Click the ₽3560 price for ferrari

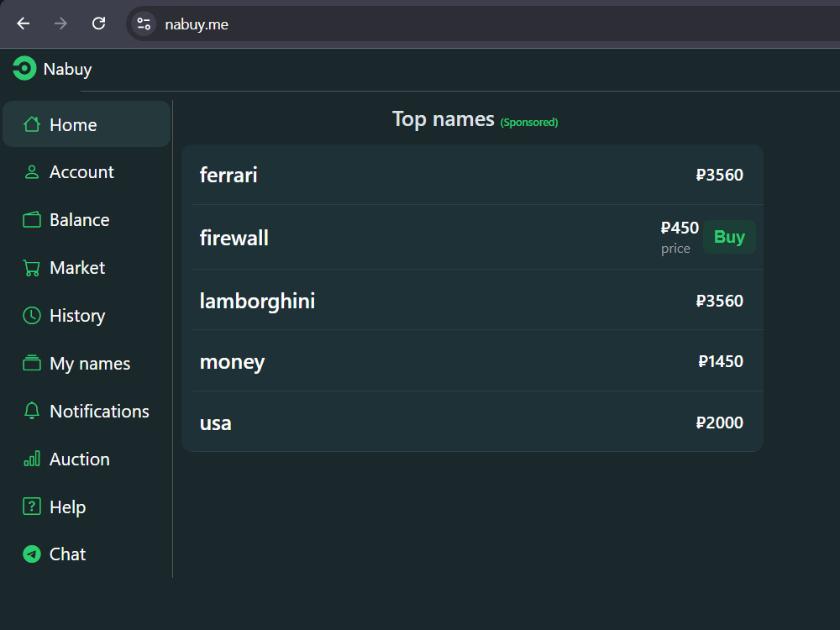point(720,175)
